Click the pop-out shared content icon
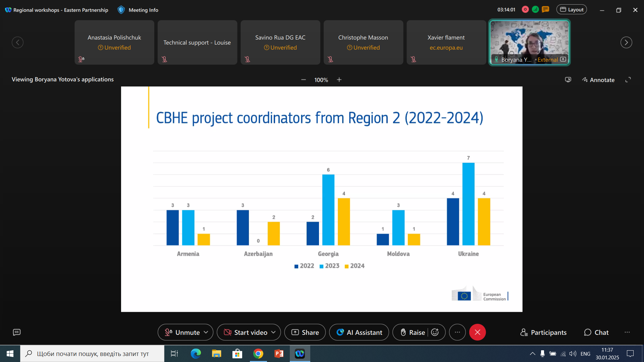This screenshot has height=362, width=644. [568, 80]
